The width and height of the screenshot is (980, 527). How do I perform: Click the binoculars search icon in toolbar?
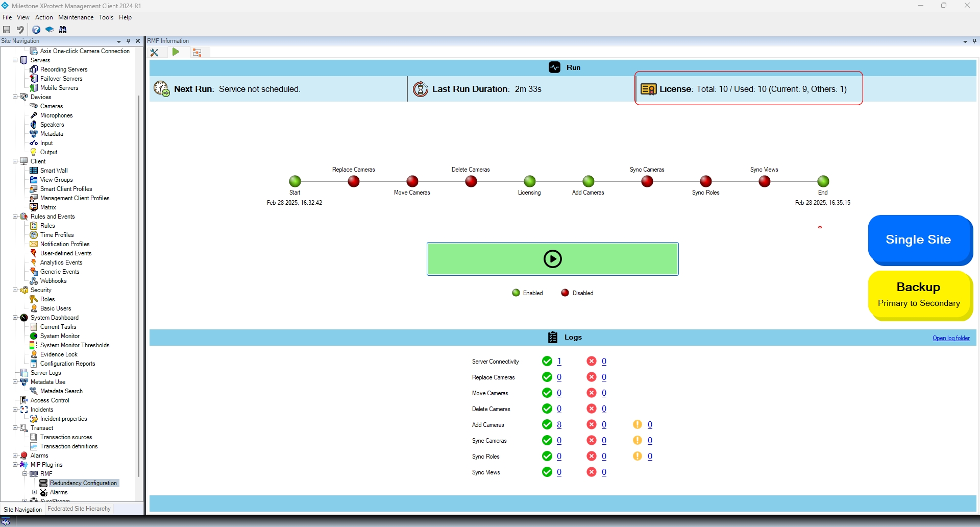click(x=63, y=30)
